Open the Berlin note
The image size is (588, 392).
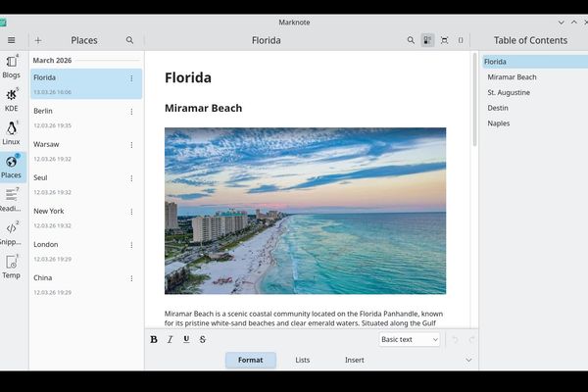86,118
